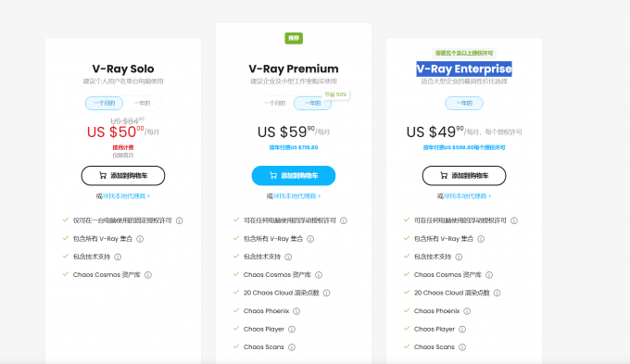Click info icon beside Enterprise 20 Chaos Cloud
The image size is (630, 364).
pyautogui.click(x=497, y=293)
